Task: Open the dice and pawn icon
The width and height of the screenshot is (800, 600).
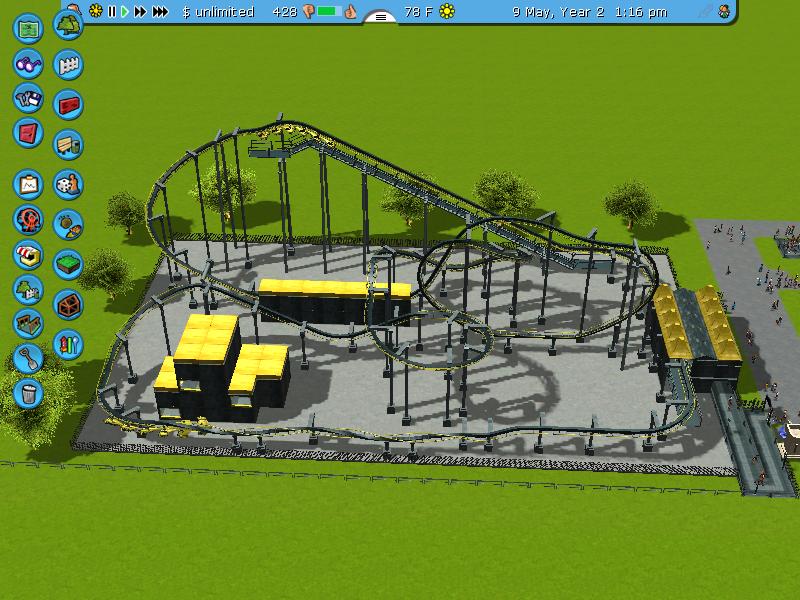Action: (68, 184)
